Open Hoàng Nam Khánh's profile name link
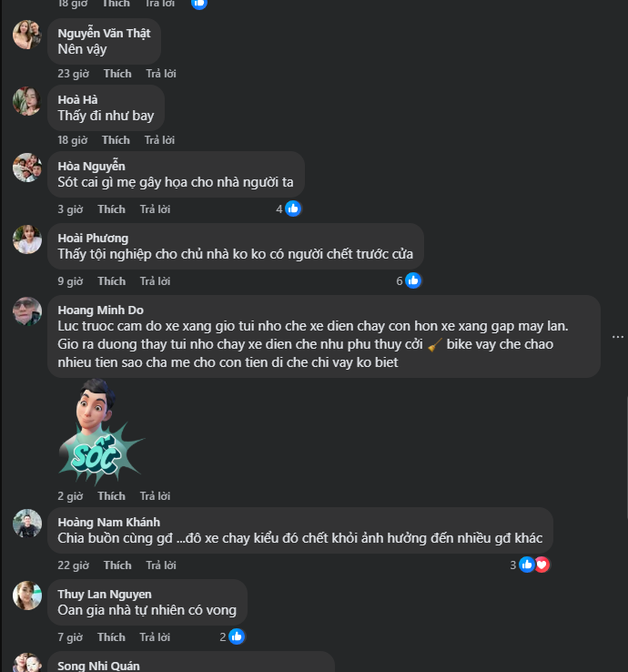This screenshot has height=672, width=628. (108, 522)
